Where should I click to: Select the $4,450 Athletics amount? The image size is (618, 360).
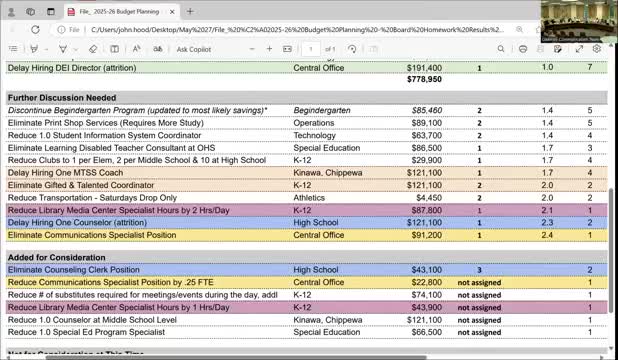coord(429,198)
